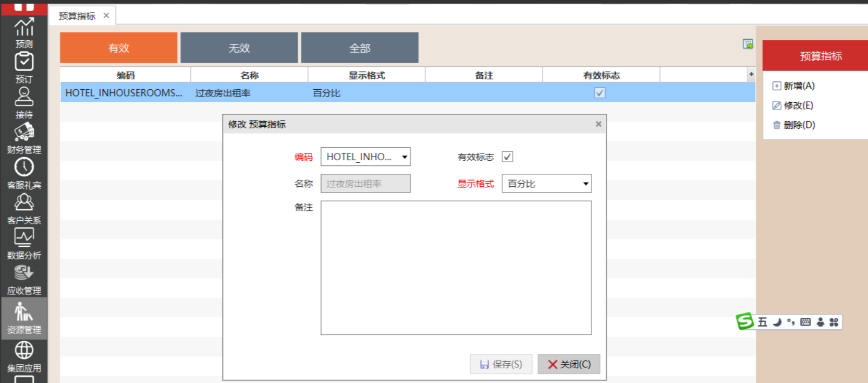868x383 pixels.
Task: Switch to the 无效 filter tab
Action: [239, 48]
